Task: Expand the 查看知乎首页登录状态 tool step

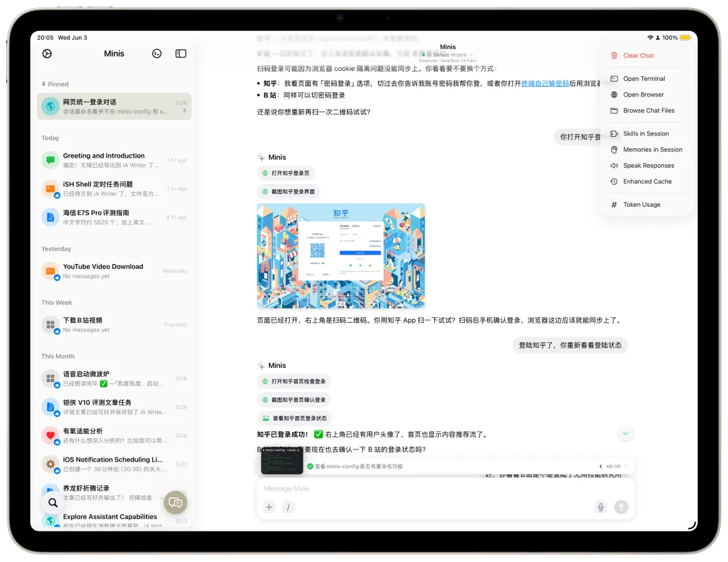Action: (x=295, y=418)
